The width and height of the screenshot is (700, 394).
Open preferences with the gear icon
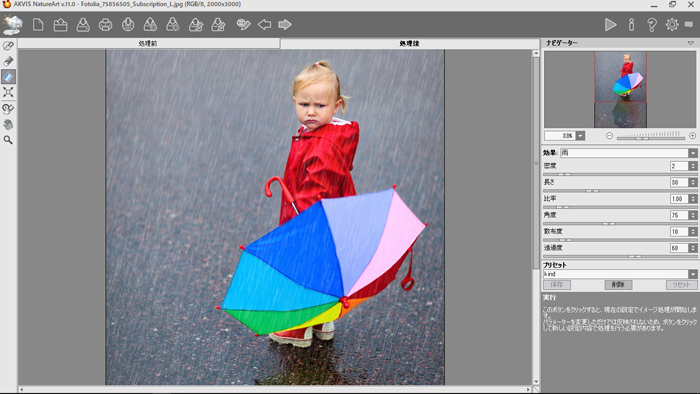point(672,25)
